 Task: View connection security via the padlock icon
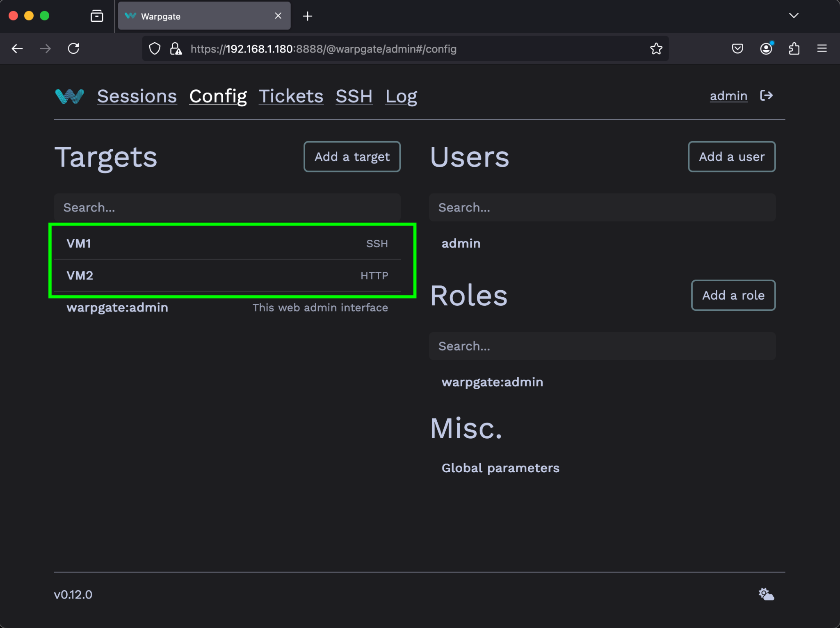pyautogui.click(x=175, y=48)
